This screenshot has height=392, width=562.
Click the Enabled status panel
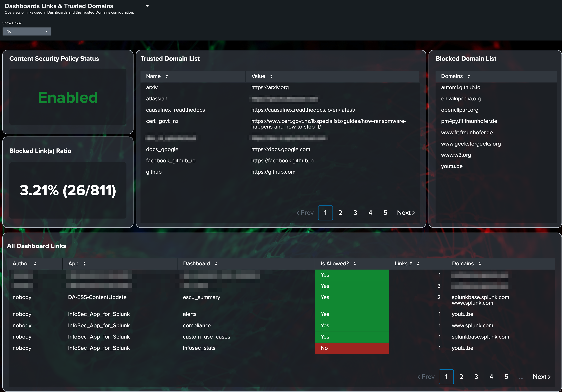(x=68, y=97)
